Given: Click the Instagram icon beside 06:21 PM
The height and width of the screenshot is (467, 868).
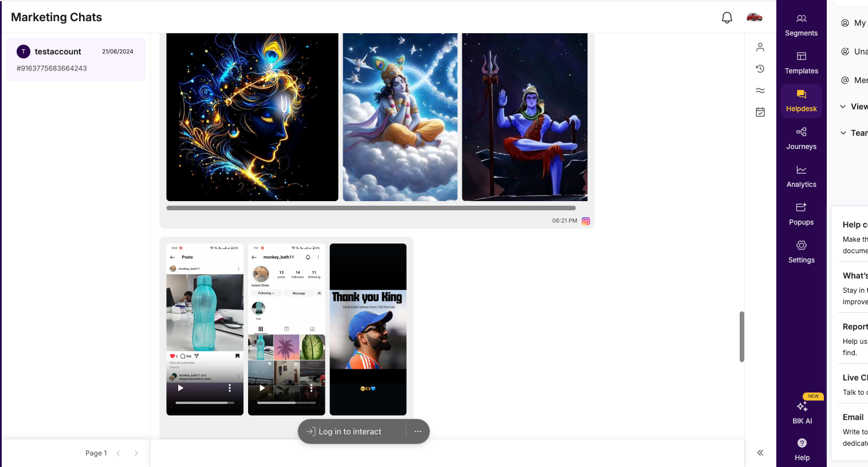Looking at the screenshot, I should (586, 221).
